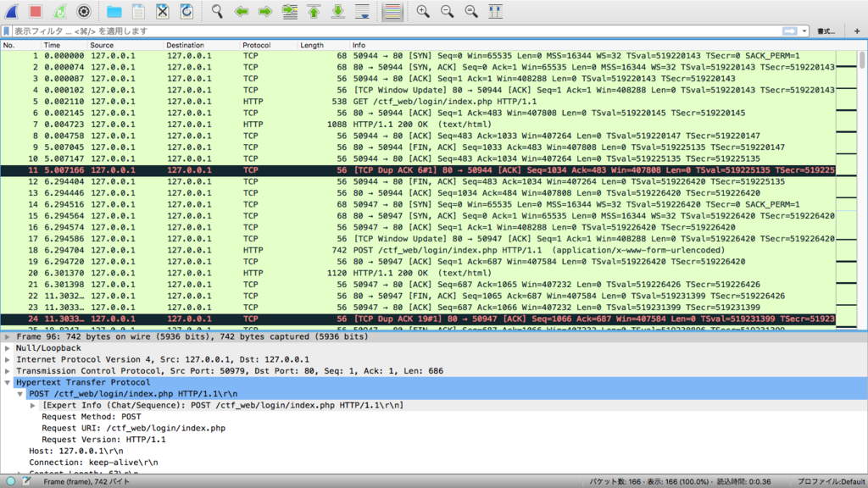Screen dimensions: 868x488
Task: Select the Request URI field
Action: [133, 428]
